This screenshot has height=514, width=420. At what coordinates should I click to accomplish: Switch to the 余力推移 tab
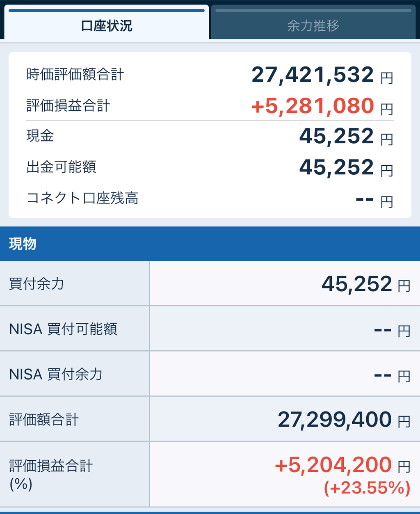coord(313,25)
